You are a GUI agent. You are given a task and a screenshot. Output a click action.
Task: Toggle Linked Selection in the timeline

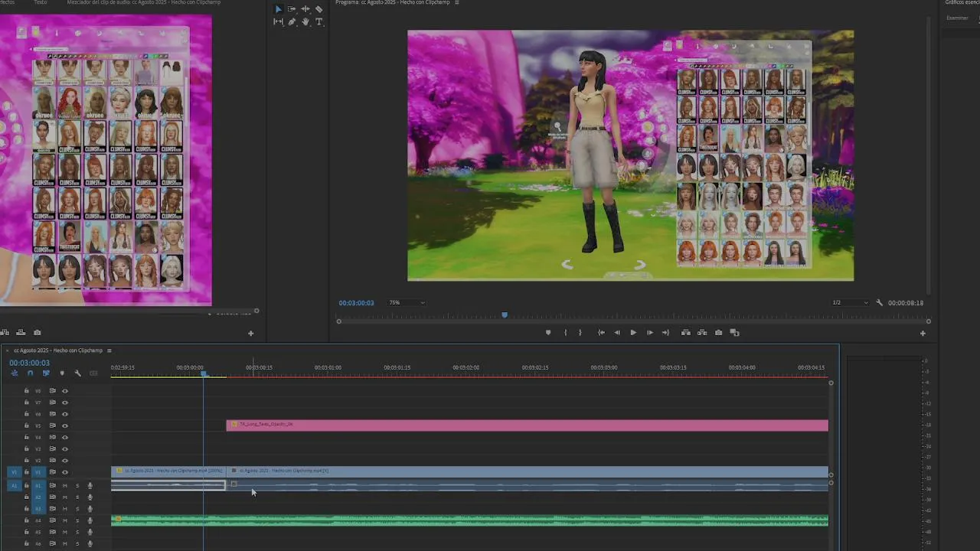[x=46, y=373]
